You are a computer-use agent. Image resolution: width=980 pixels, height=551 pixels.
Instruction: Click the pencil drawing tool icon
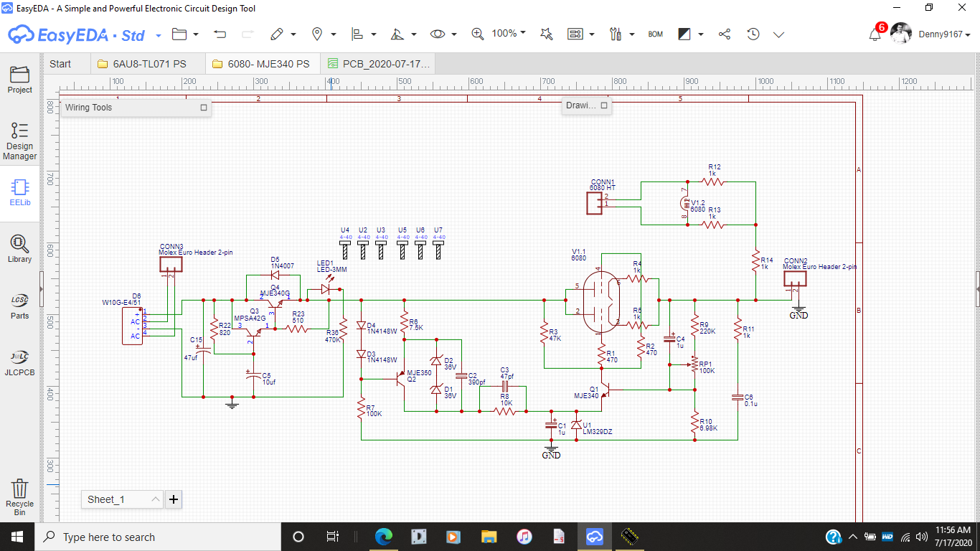277,34
